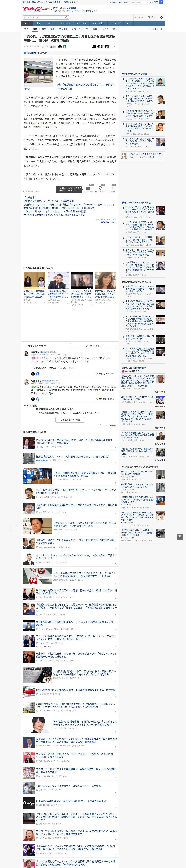Open the 速報 navigation tab

point(38,24)
